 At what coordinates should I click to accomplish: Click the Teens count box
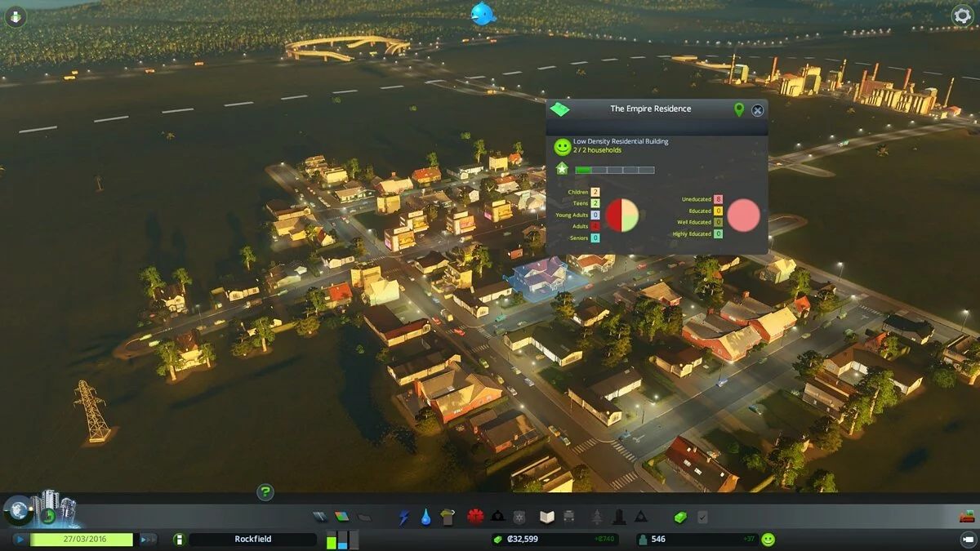pos(595,203)
